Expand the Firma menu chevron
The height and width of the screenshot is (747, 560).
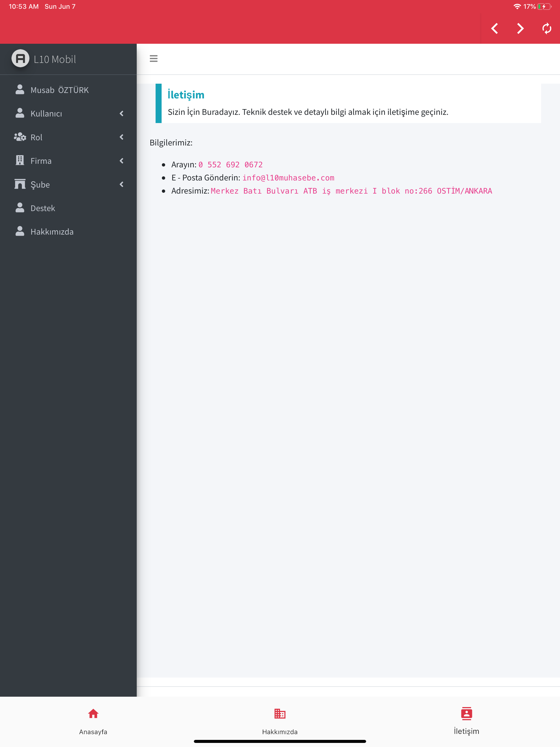(x=122, y=161)
